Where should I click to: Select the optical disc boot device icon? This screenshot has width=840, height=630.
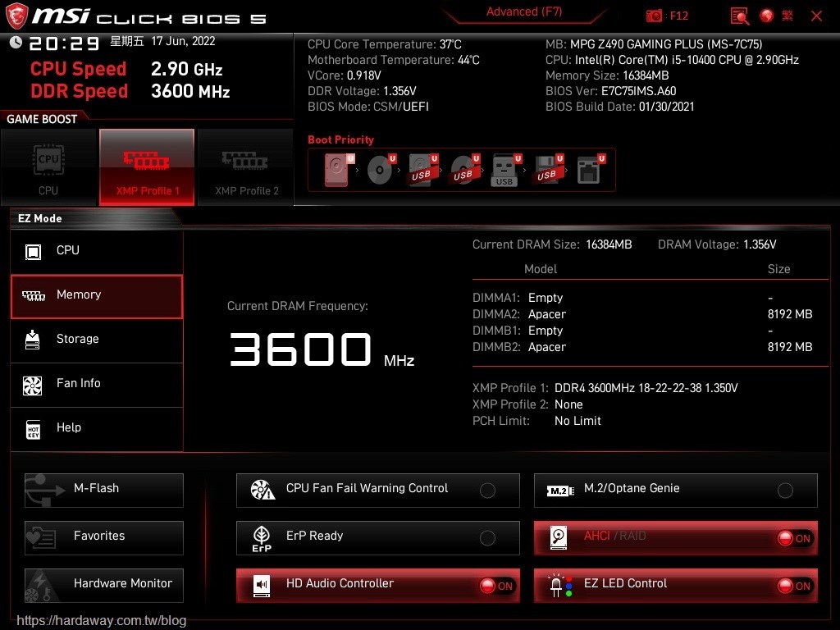(x=381, y=170)
